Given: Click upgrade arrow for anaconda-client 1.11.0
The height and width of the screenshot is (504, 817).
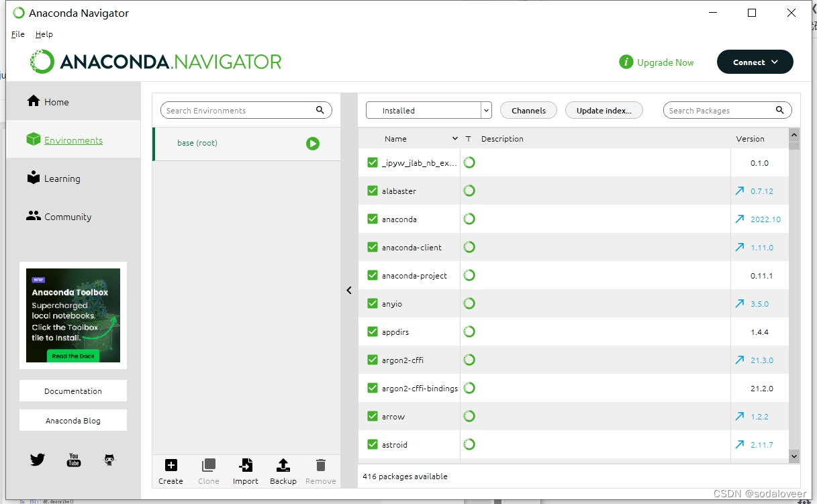Looking at the screenshot, I should click(x=739, y=248).
